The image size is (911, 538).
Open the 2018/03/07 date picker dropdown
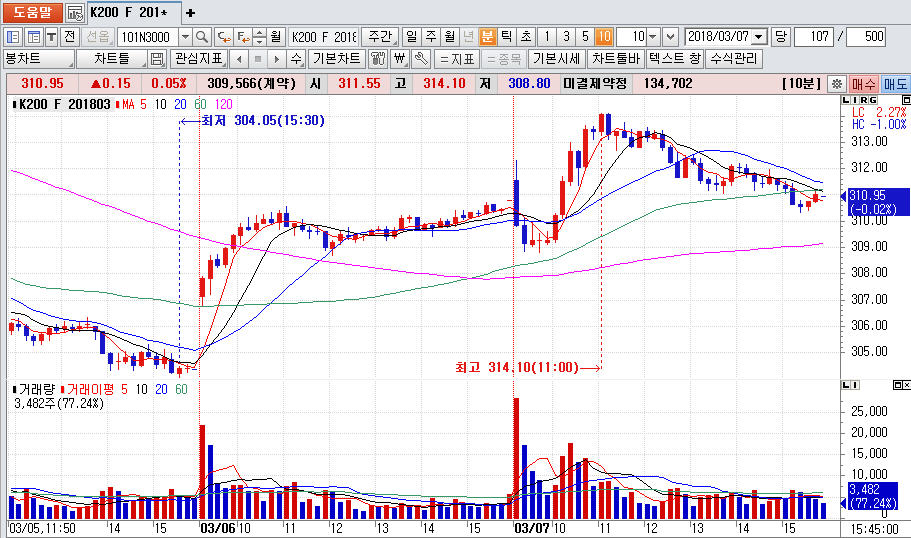coord(758,37)
